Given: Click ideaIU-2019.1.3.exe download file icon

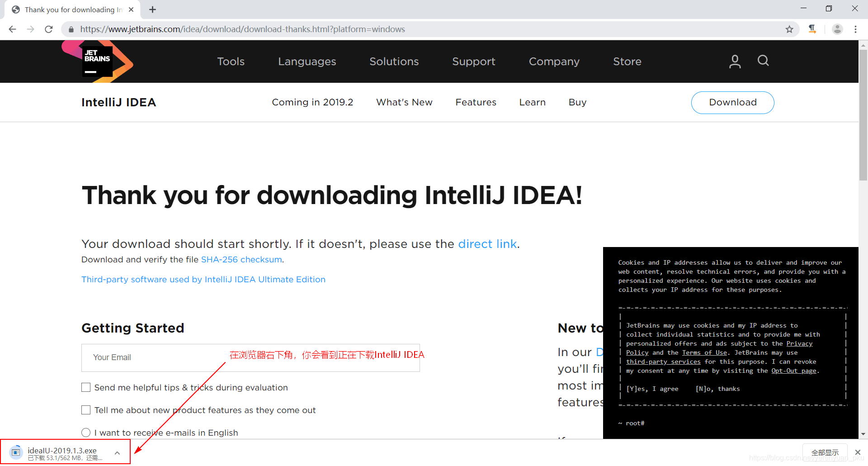Looking at the screenshot, I should [16, 452].
